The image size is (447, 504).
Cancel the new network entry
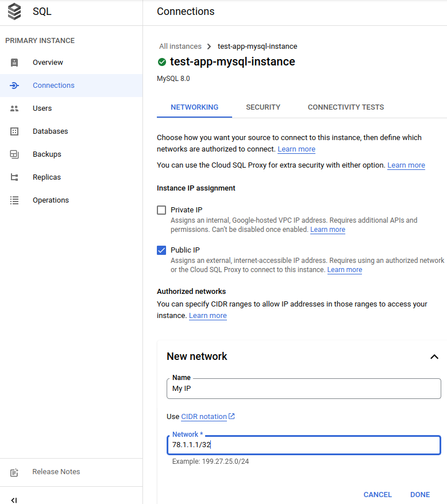377,494
